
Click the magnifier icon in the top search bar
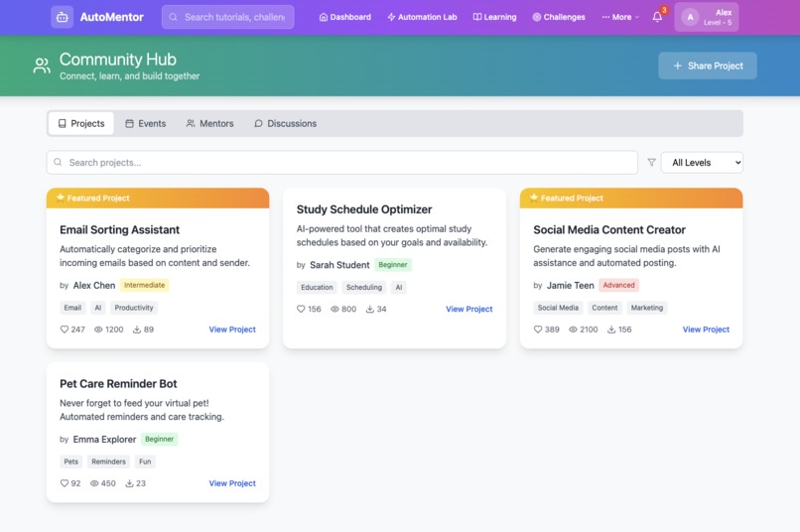point(174,17)
